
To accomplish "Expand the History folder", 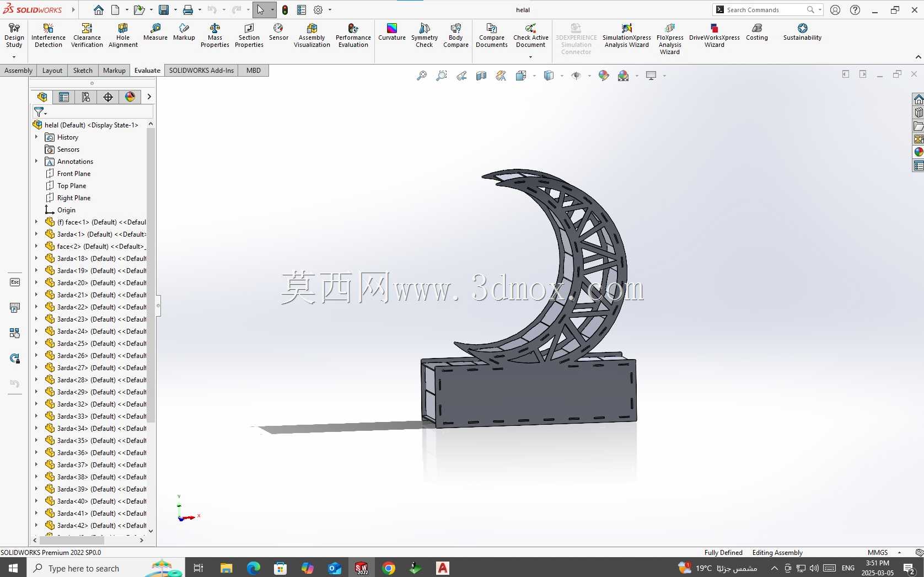I will [36, 137].
